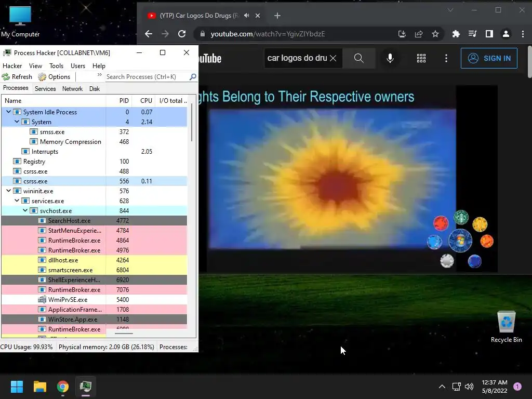The image size is (532, 399).
Task: Select the Memory Compression process row
Action: [95, 141]
